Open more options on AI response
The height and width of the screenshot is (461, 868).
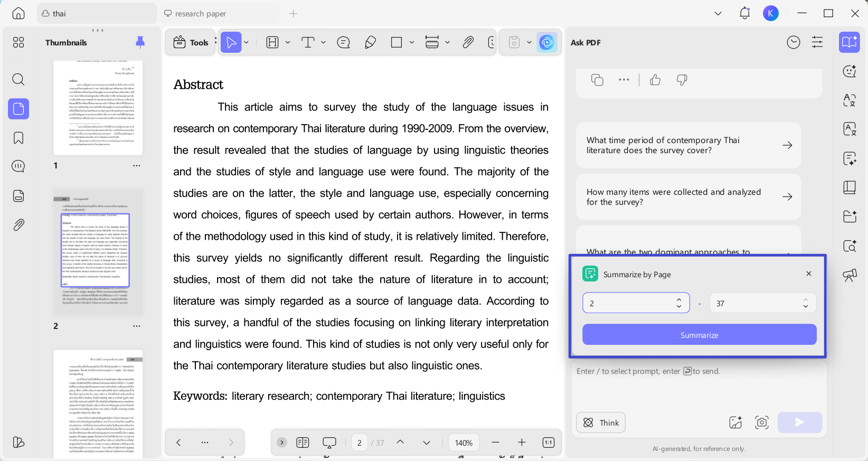pyautogui.click(x=624, y=80)
